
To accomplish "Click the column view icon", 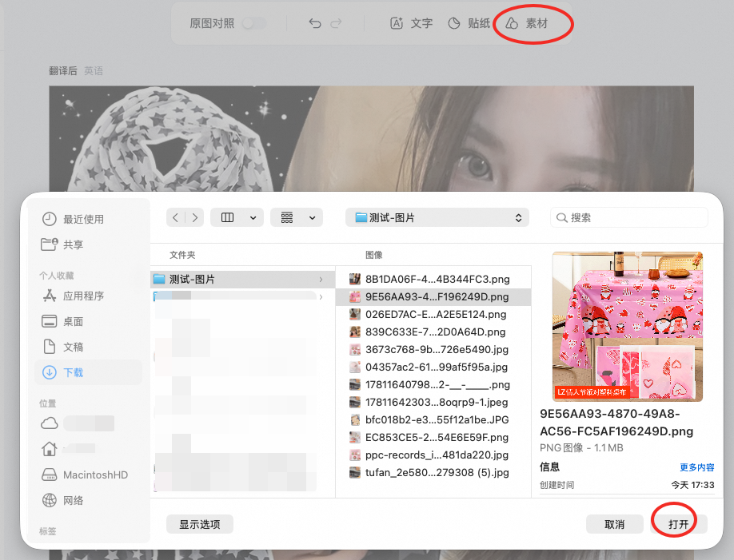I will [228, 217].
